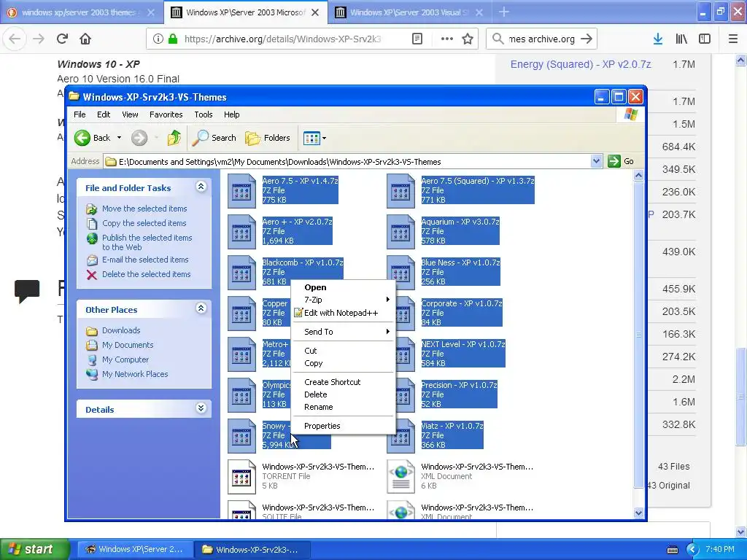747x560 pixels.
Task: Expand the Details panel
Action: [201, 408]
